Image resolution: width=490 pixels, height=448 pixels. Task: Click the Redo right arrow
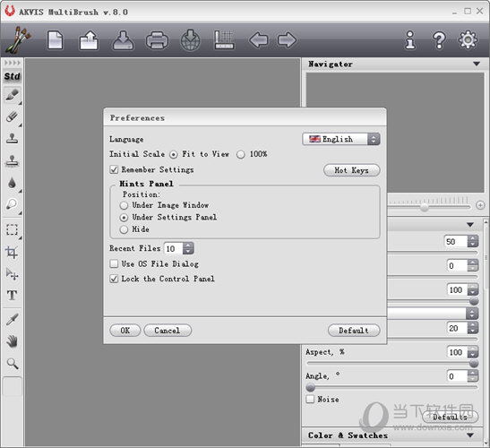tap(287, 40)
